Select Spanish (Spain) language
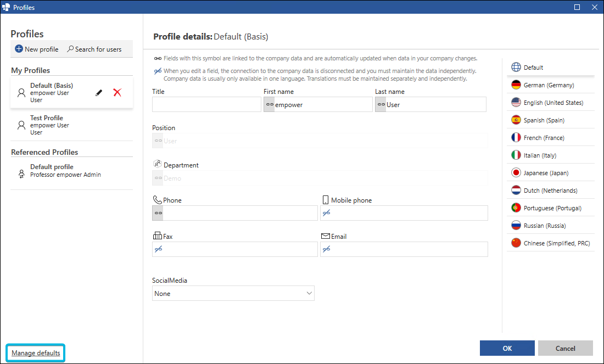This screenshot has height=364, width=604. (x=551, y=120)
